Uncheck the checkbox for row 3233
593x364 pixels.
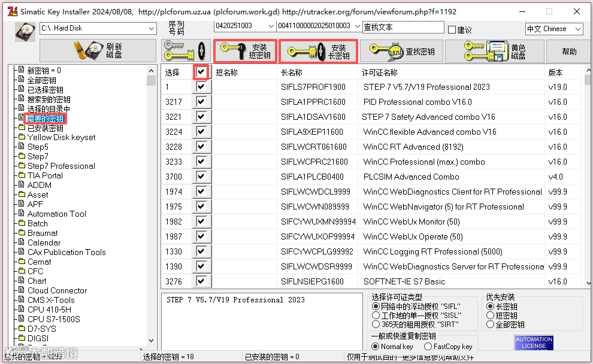coord(201,162)
